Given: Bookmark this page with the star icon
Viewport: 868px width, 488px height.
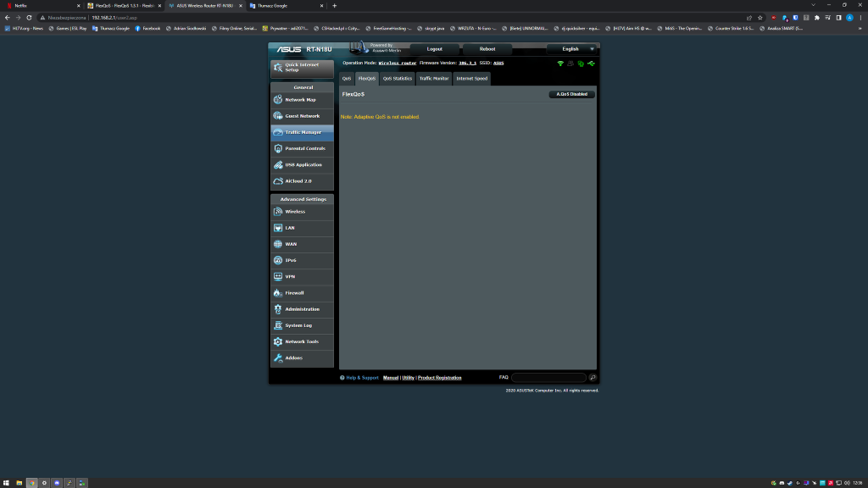Looking at the screenshot, I should point(760,18).
